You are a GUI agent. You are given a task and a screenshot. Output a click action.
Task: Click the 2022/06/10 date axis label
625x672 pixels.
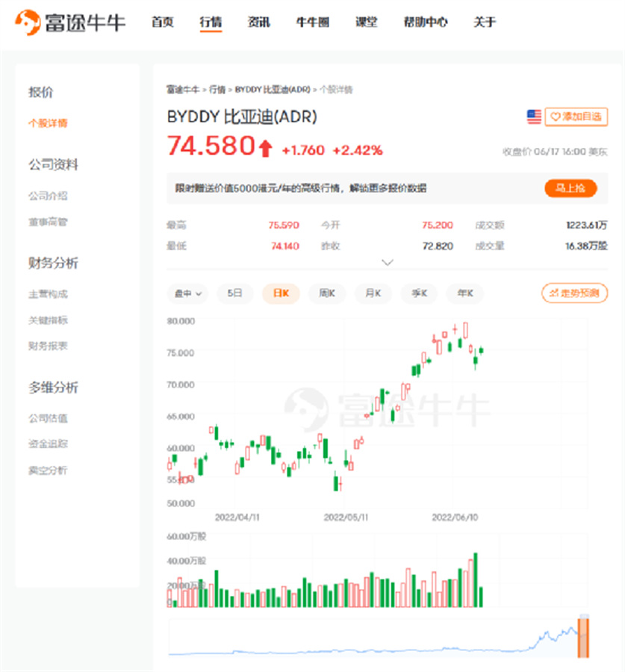[455, 517]
